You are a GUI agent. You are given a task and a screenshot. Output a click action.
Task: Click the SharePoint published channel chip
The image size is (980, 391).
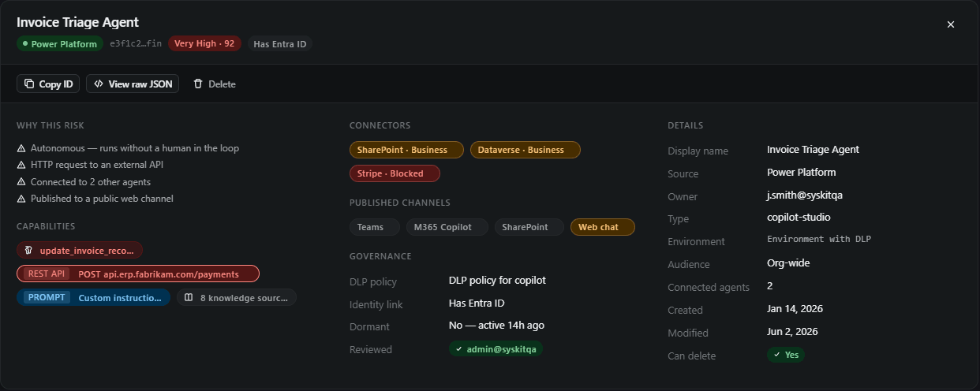tap(529, 227)
